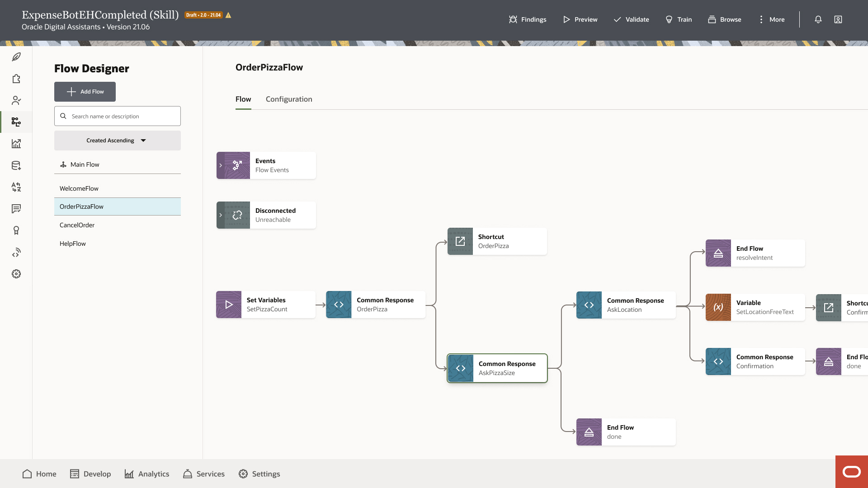
Task: Switch to the Configuration tab
Action: tap(289, 99)
